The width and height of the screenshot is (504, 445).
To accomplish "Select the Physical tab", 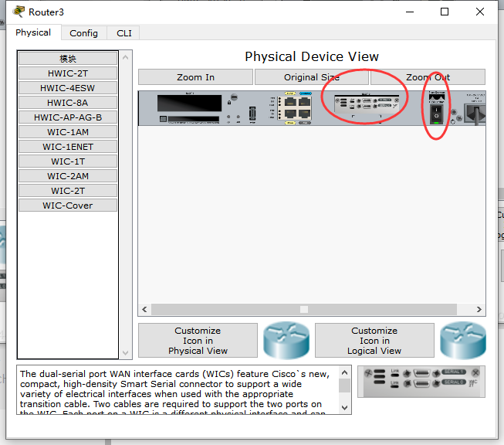I will tap(33, 32).
